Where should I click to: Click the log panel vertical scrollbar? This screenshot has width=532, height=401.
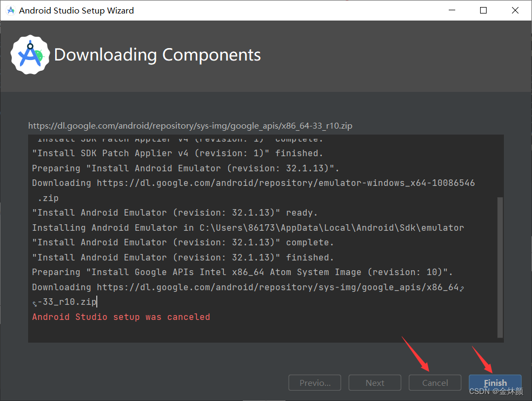500,268
